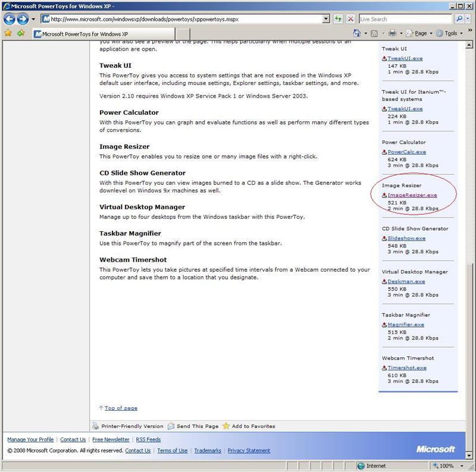Start search with the magnifier icon

[459, 19]
